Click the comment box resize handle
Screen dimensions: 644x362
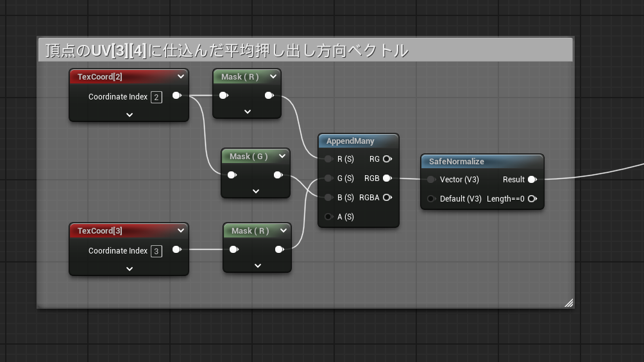569,303
